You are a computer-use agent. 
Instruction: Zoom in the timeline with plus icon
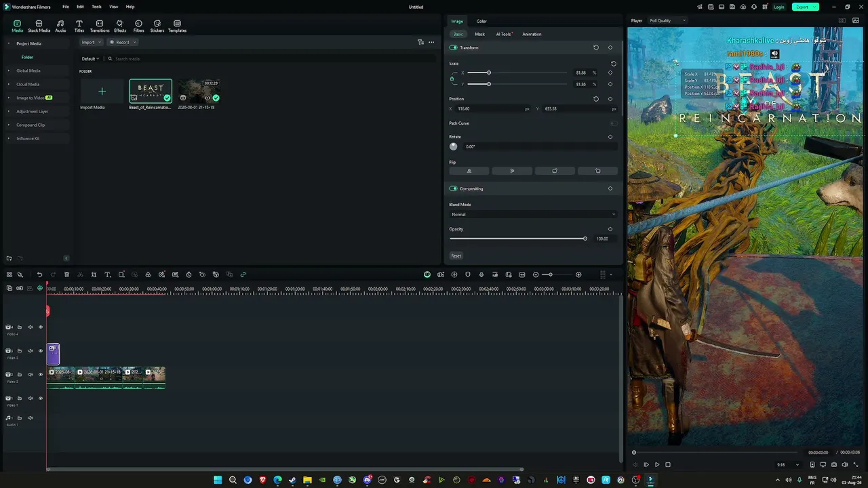578,274
